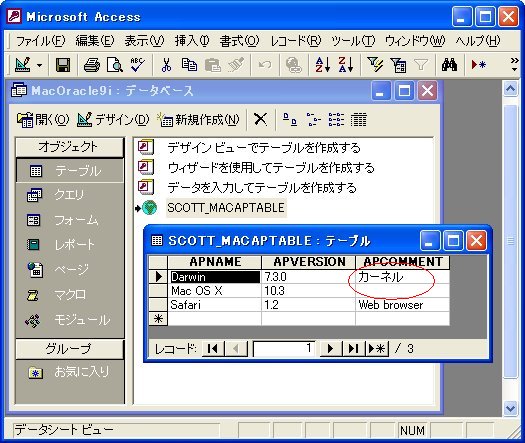The width and height of the screenshot is (525, 443).
Task: Click the Save floppy disk icon
Action: point(63,65)
